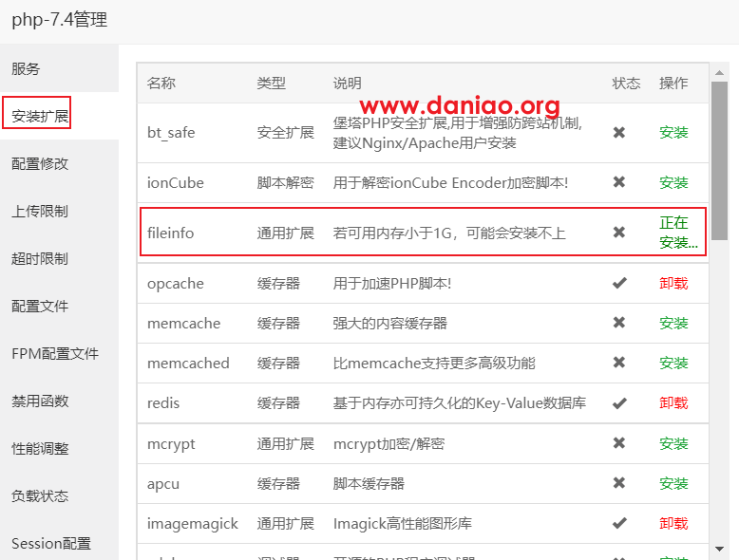This screenshot has width=739, height=560.
Task: Open the FPM配置文件 tab
Action: [x=55, y=353]
